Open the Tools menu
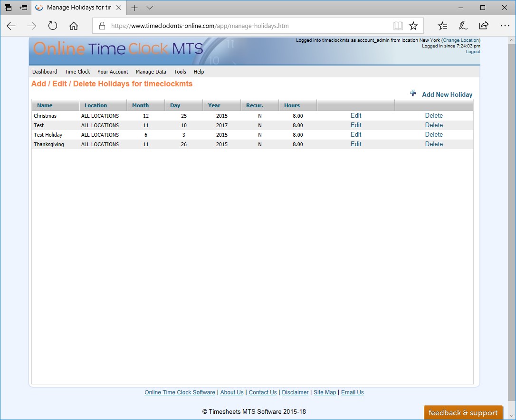 pos(180,72)
